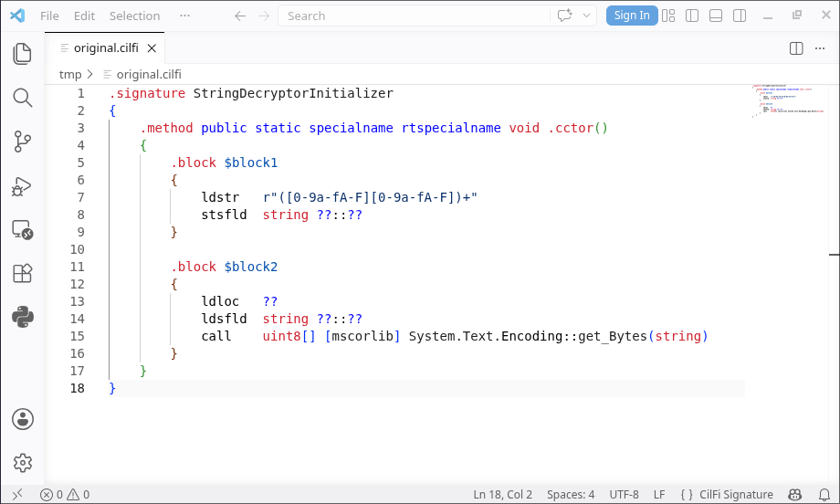Open the Search view in activity bar
Image resolution: width=840 pixels, height=504 pixels.
tap(22, 98)
